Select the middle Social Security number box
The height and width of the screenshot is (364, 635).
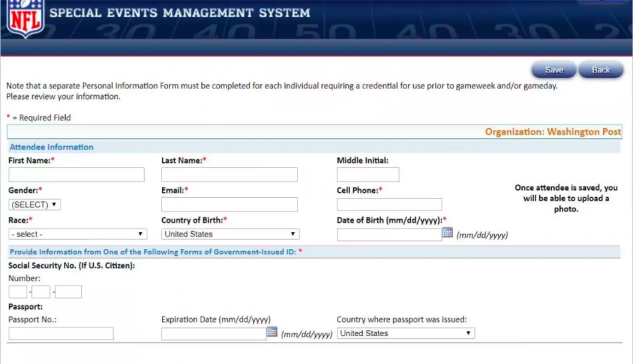tap(41, 292)
